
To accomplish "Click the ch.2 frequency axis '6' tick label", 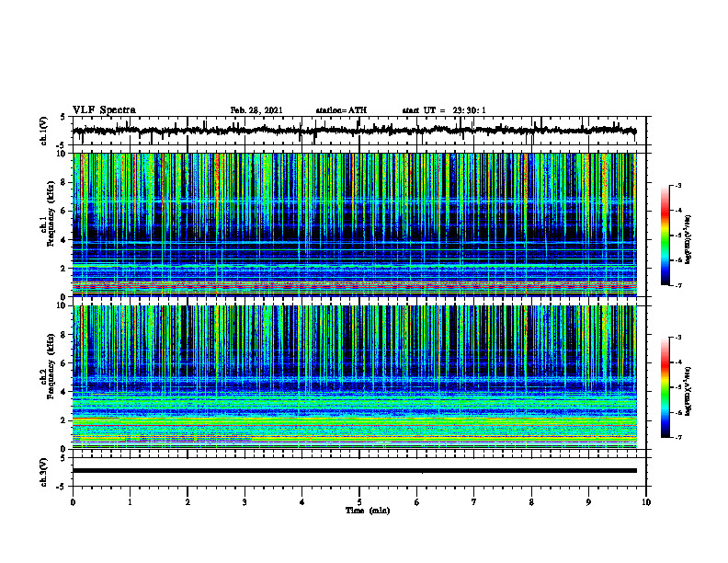I will pos(64,363).
